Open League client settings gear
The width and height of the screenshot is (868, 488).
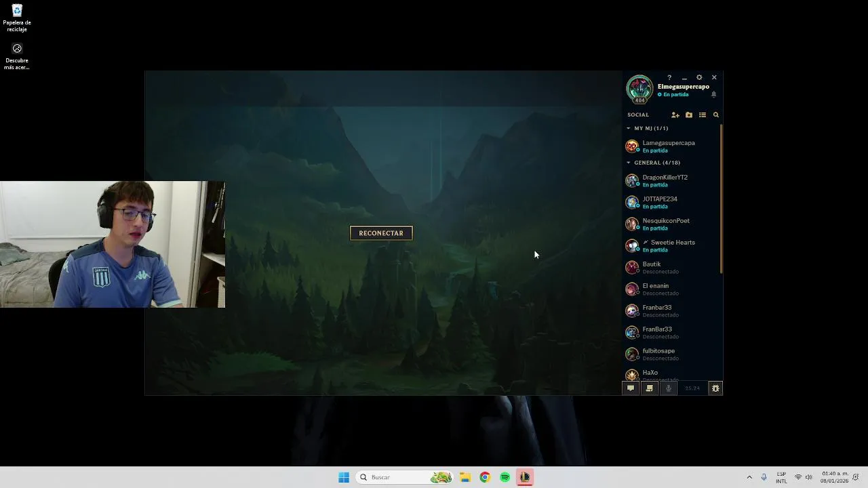[x=699, y=77]
